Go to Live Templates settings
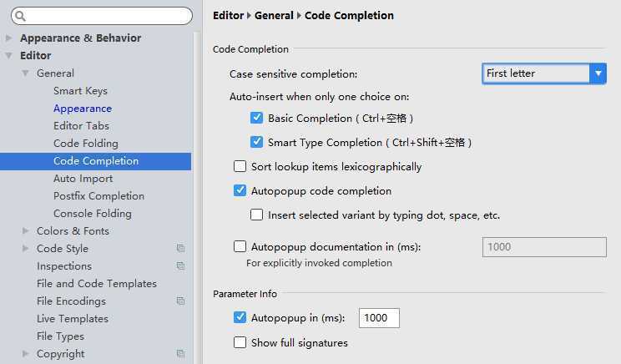 tap(73, 318)
